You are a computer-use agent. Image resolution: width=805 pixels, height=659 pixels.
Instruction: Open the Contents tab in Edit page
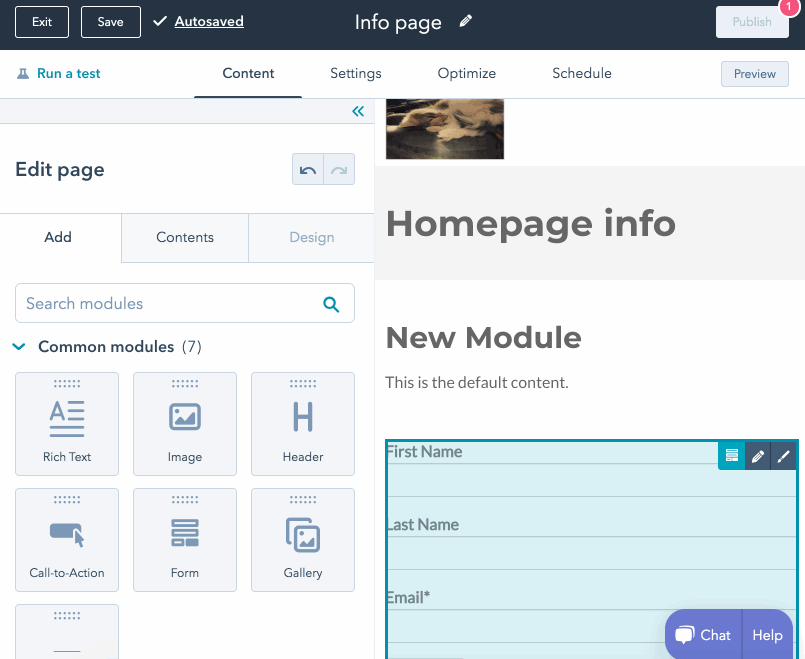coord(184,237)
